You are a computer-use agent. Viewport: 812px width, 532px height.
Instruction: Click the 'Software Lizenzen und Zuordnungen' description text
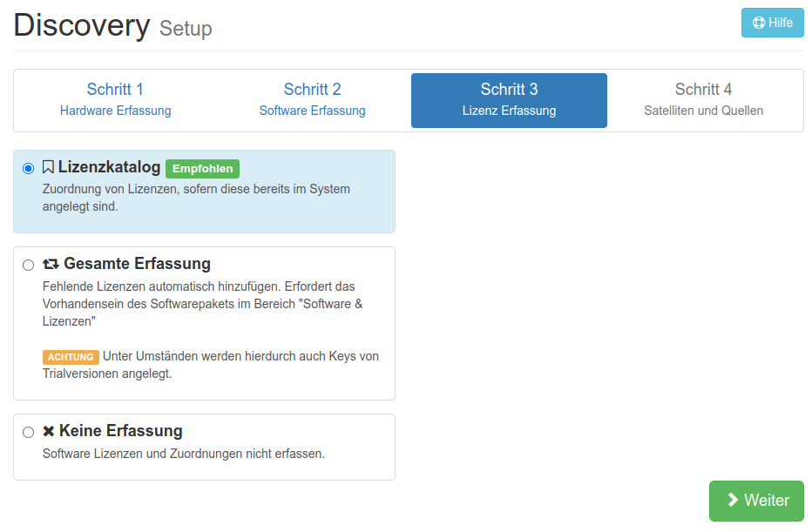tap(183, 454)
